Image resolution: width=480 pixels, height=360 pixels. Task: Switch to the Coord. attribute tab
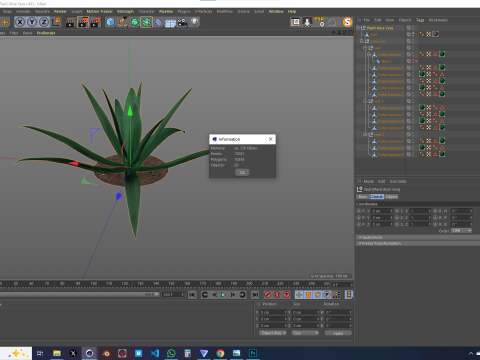click(x=377, y=197)
